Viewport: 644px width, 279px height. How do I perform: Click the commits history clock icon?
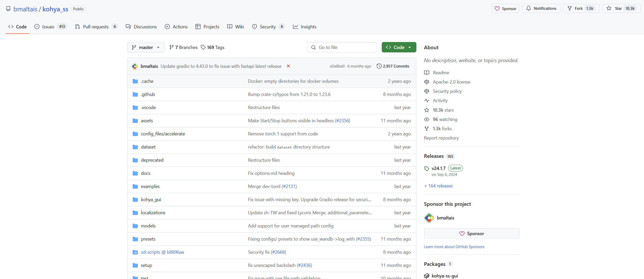pos(379,66)
